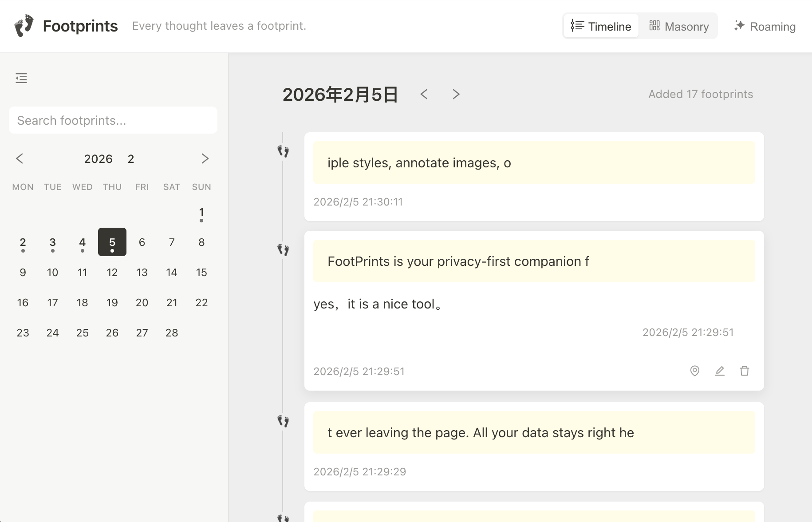Click the Masonry grid icon
The image size is (812, 522).
click(x=654, y=26)
